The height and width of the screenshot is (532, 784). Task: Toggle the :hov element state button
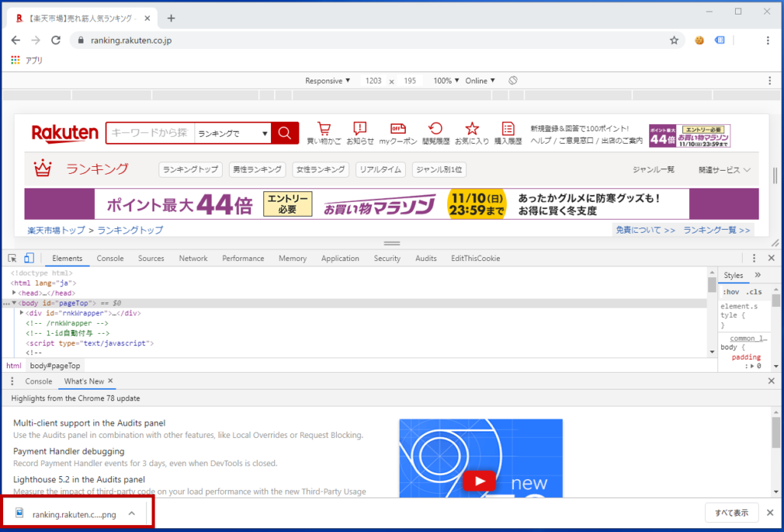pos(730,292)
